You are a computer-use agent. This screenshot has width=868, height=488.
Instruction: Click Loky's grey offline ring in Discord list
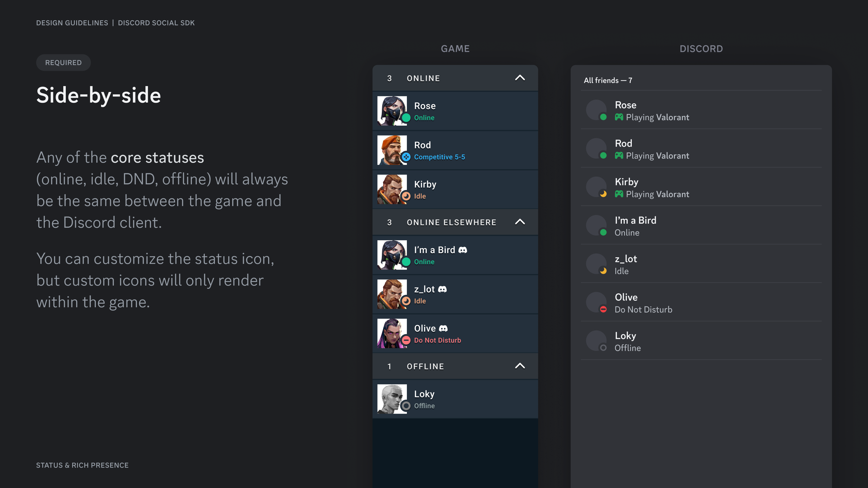click(x=603, y=347)
